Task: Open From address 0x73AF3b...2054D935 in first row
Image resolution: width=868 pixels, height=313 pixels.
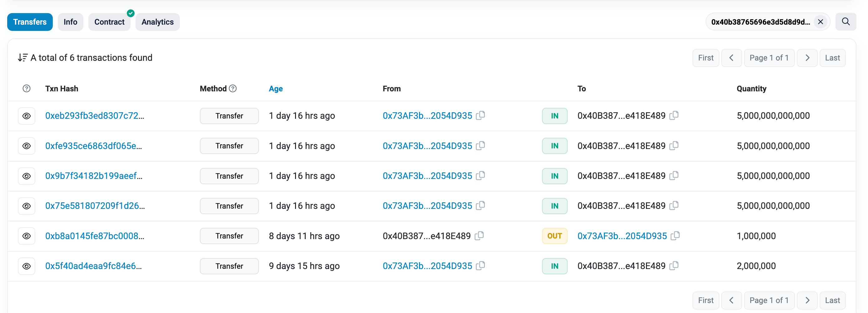Action: [x=427, y=116]
